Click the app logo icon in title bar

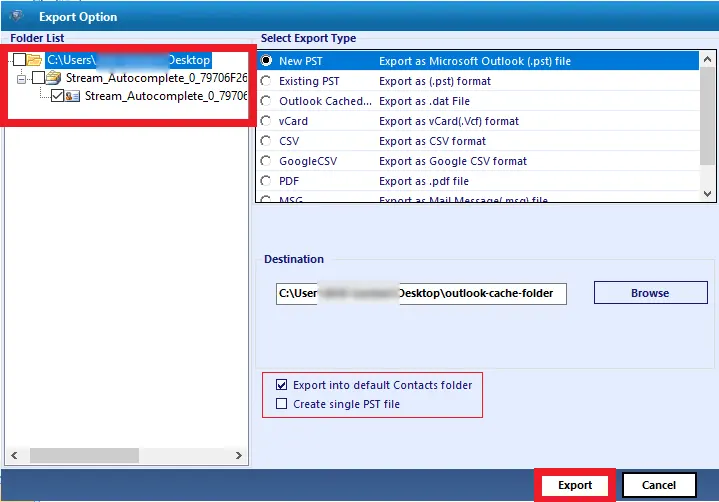coord(16,17)
